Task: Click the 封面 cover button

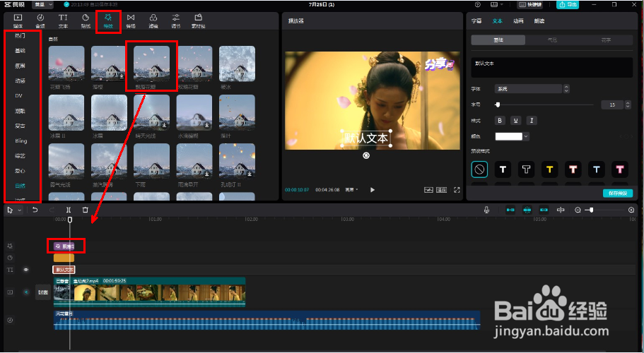Action: (x=43, y=292)
